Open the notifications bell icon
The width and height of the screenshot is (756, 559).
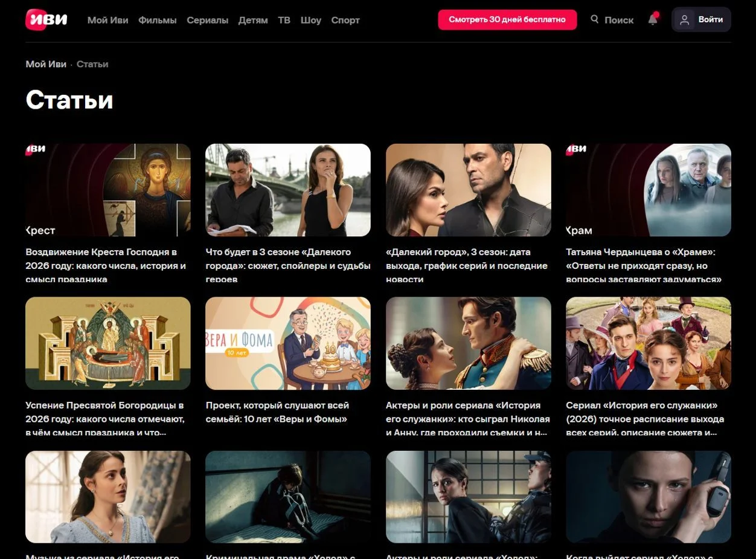point(653,19)
